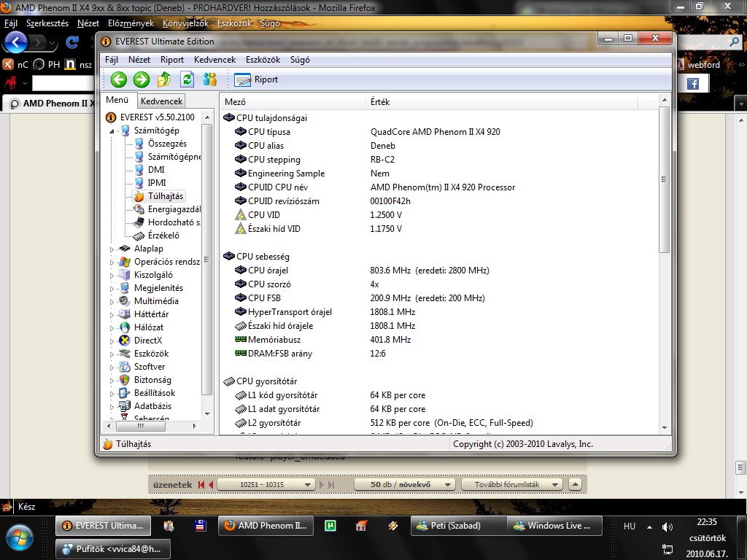The width and height of the screenshot is (747, 560).
Task: Switch to Windows Live taskbar button
Action: pos(553,526)
